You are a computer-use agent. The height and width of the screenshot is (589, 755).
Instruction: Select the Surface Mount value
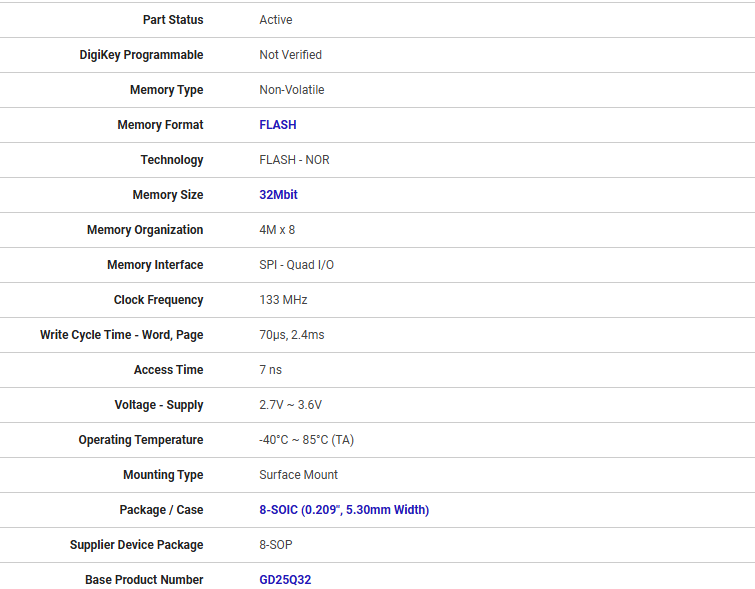point(298,475)
